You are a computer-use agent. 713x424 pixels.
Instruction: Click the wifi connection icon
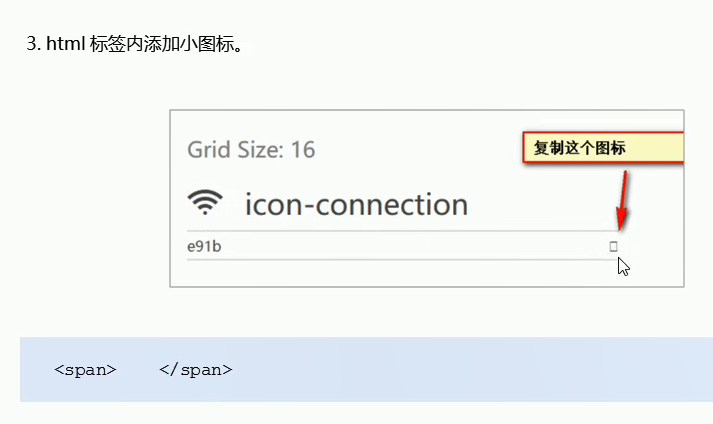(205, 202)
